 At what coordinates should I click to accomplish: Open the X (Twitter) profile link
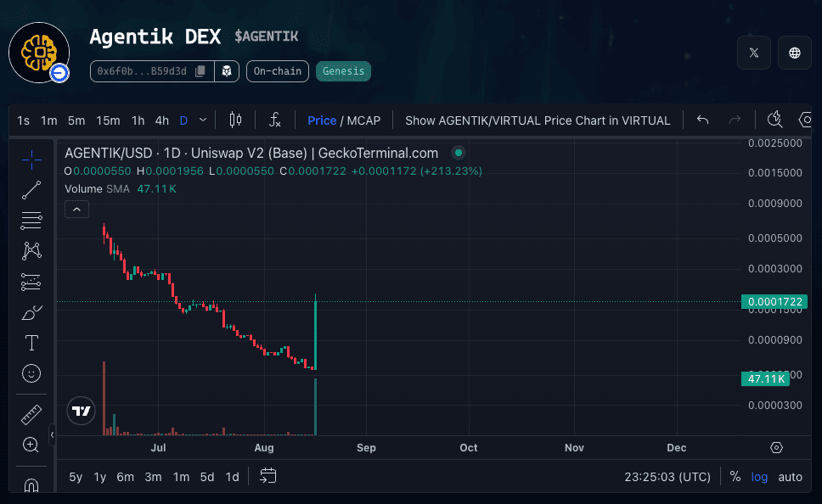tap(754, 53)
